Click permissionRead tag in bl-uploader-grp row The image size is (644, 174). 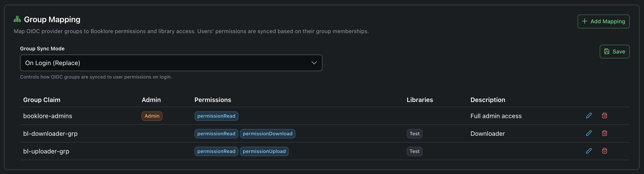[216, 151]
